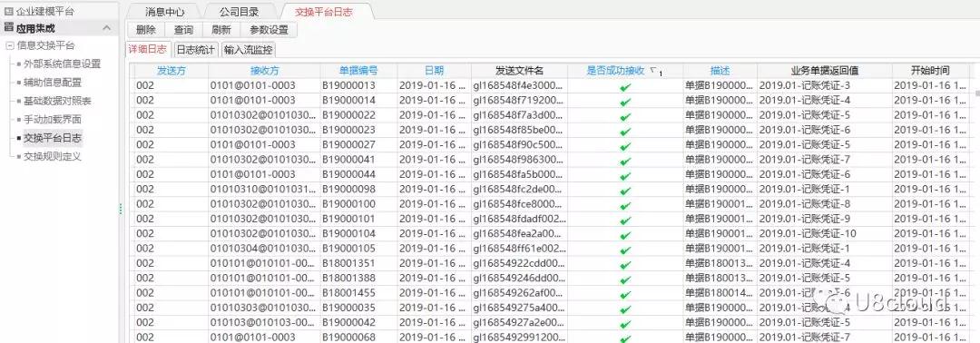Click receiver 01010310@0101031... cell
This screenshot has width=980, height=343.
pyautogui.click(x=264, y=190)
